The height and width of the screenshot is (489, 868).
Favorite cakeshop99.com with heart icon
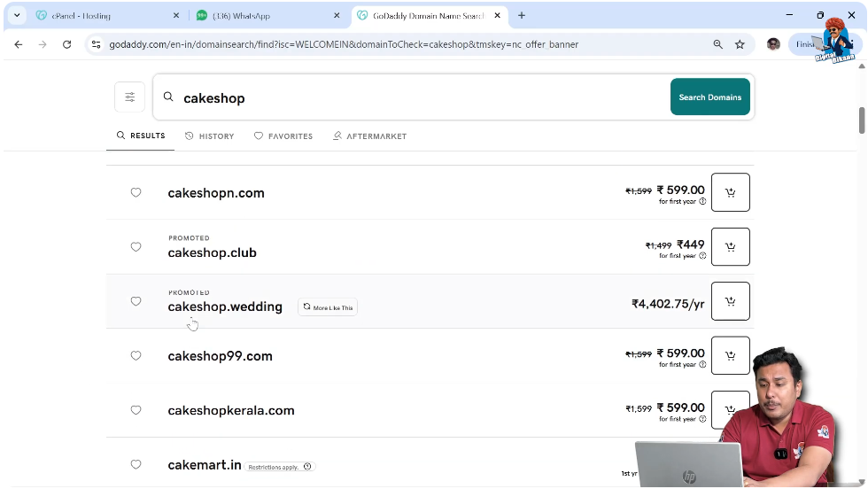pyautogui.click(x=136, y=355)
